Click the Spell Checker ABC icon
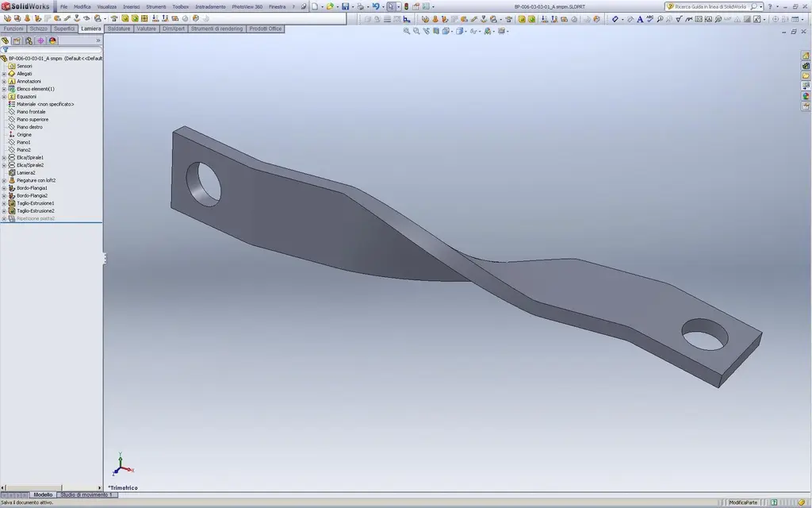 650,19
